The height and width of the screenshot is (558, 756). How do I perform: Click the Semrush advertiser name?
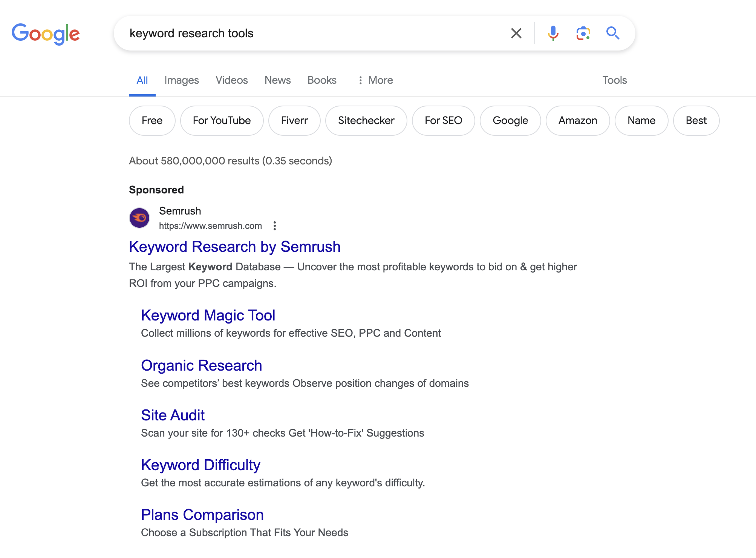coord(180,211)
